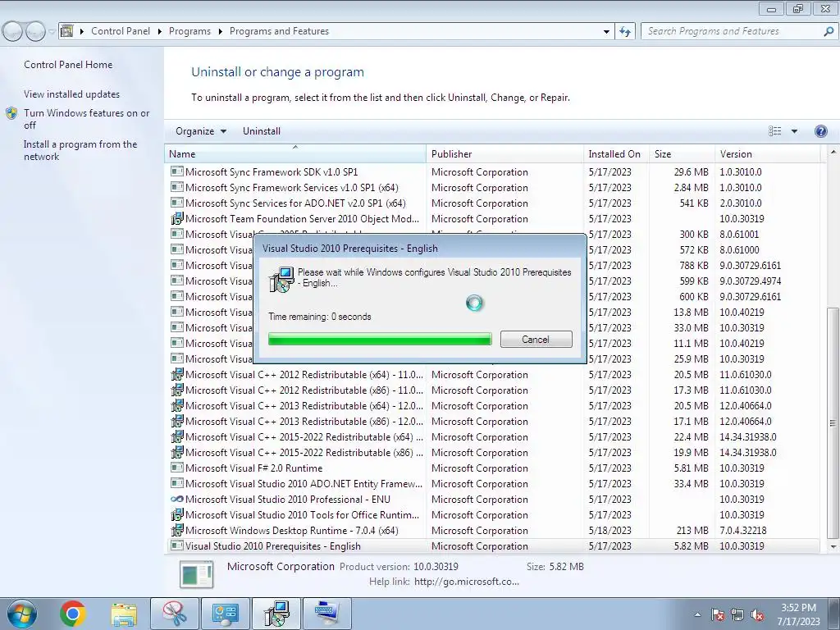Click the change view icon
840x630 pixels.
774,131
